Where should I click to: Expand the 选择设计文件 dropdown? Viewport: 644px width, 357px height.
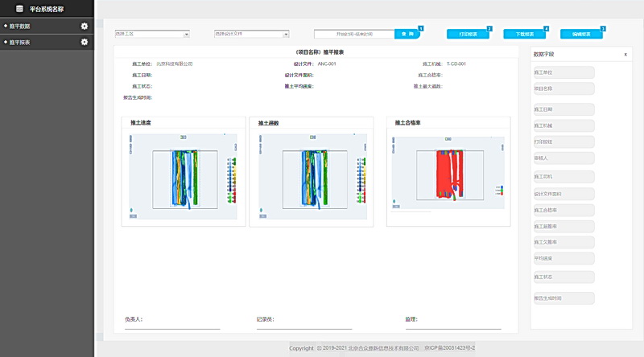click(x=251, y=35)
